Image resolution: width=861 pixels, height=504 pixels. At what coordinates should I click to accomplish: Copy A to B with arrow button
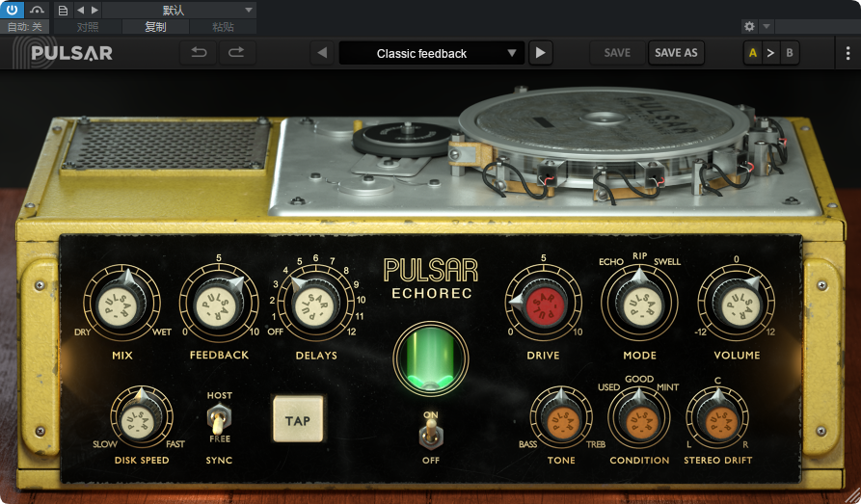(x=771, y=53)
